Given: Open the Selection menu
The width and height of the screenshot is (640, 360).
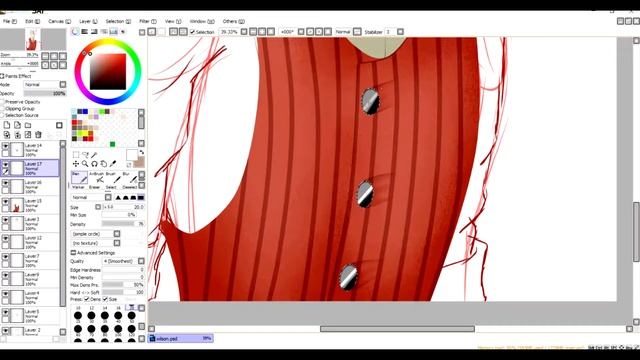Looking at the screenshot, I should tap(118, 21).
